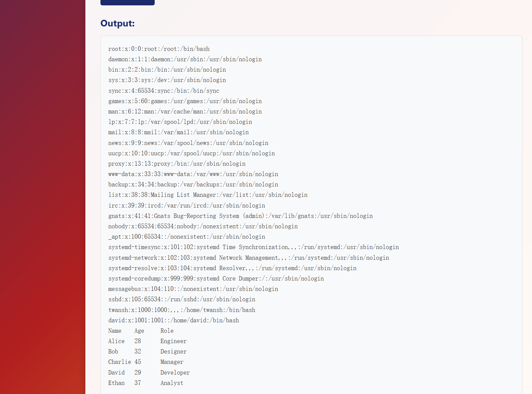Select the Mailing List Manager line
Viewport: 532px width, 394px height.
(208, 195)
